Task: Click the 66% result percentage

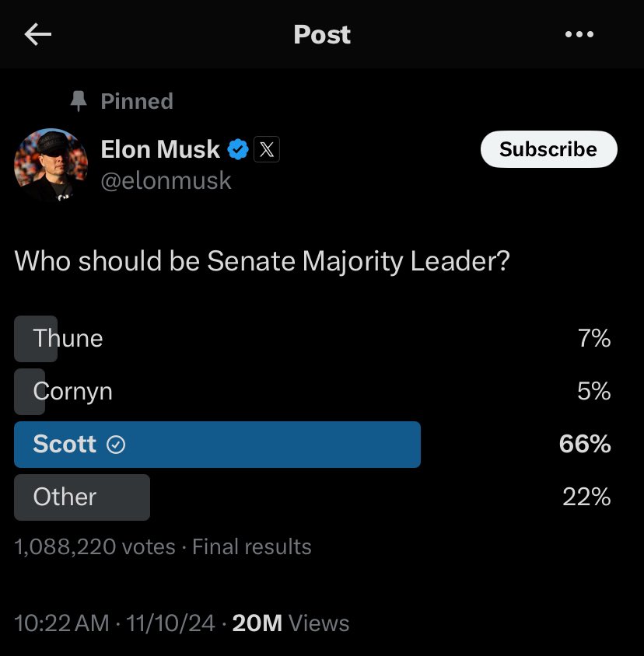Action: coord(585,444)
